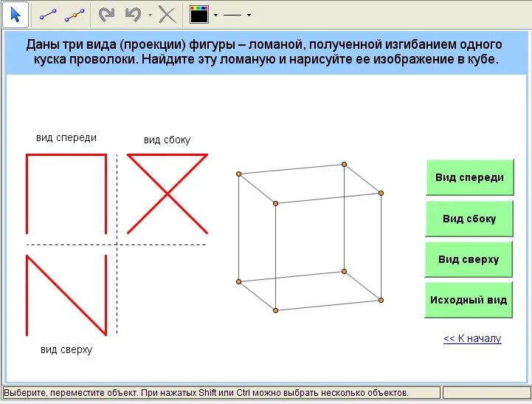Image resolution: width=532 pixels, height=404 pixels.
Task: Follow the << К началу link
Action: tap(472, 338)
